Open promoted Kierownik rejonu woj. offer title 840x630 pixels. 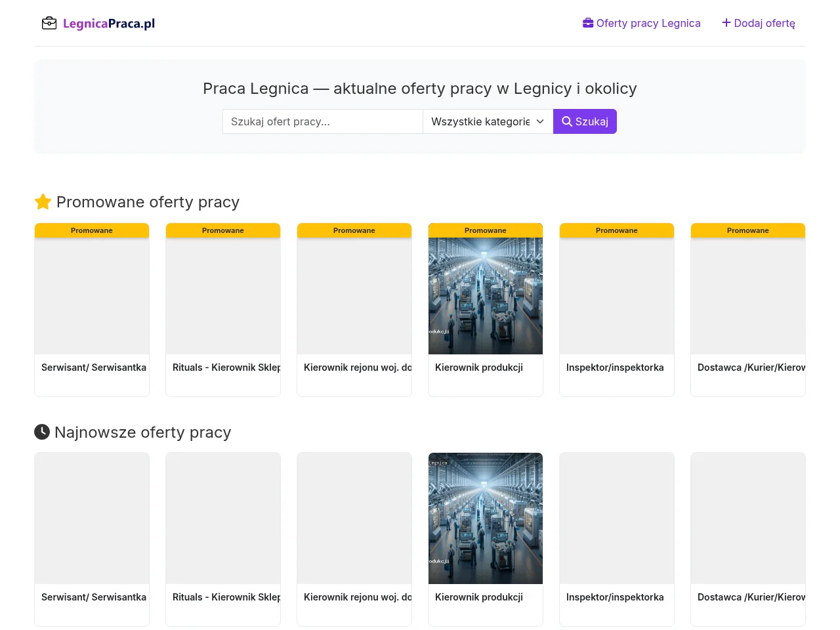point(358,367)
